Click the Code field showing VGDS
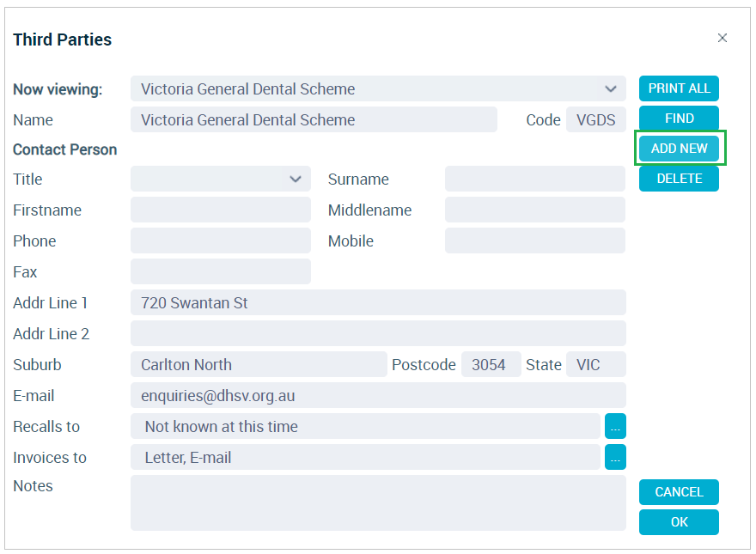756x554 pixels. [596, 119]
